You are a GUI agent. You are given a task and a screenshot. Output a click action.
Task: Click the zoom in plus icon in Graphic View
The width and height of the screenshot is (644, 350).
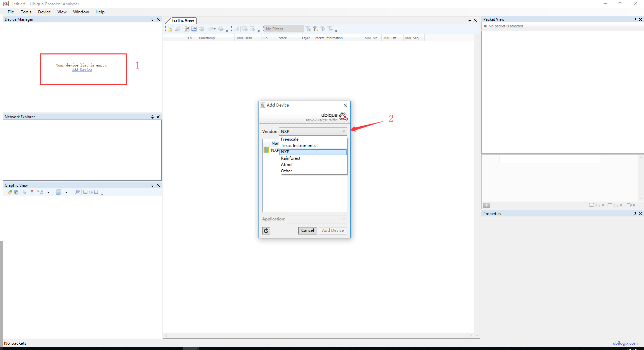[96, 192]
